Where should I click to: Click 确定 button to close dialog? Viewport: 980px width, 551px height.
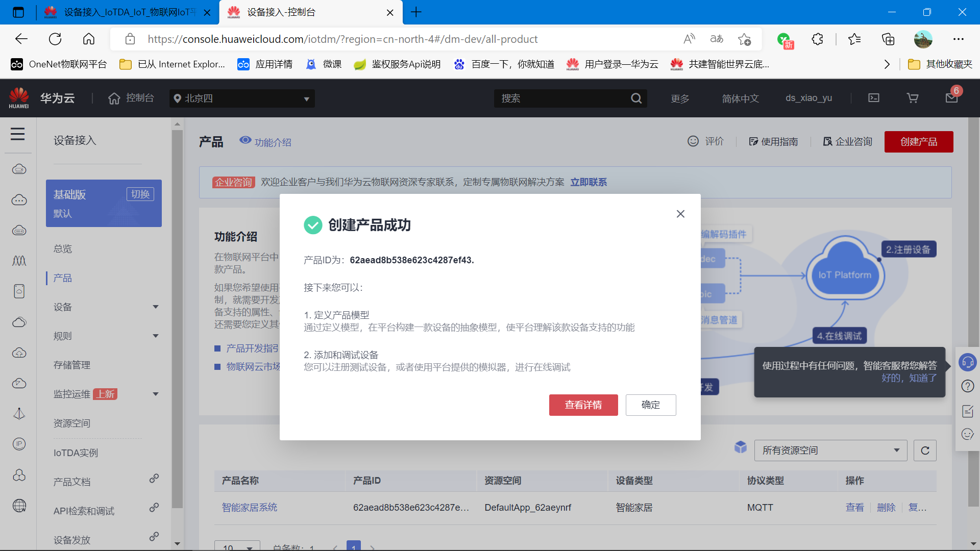click(650, 405)
